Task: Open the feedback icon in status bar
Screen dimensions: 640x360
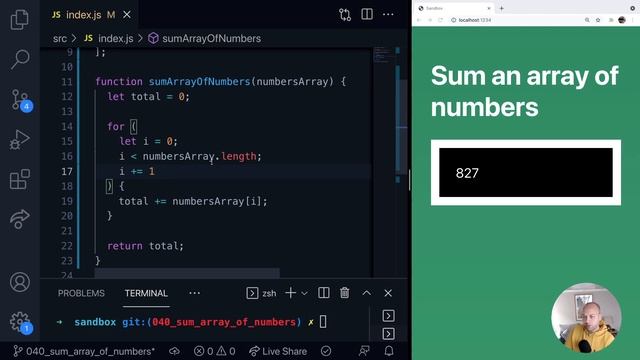Action: (x=364, y=351)
